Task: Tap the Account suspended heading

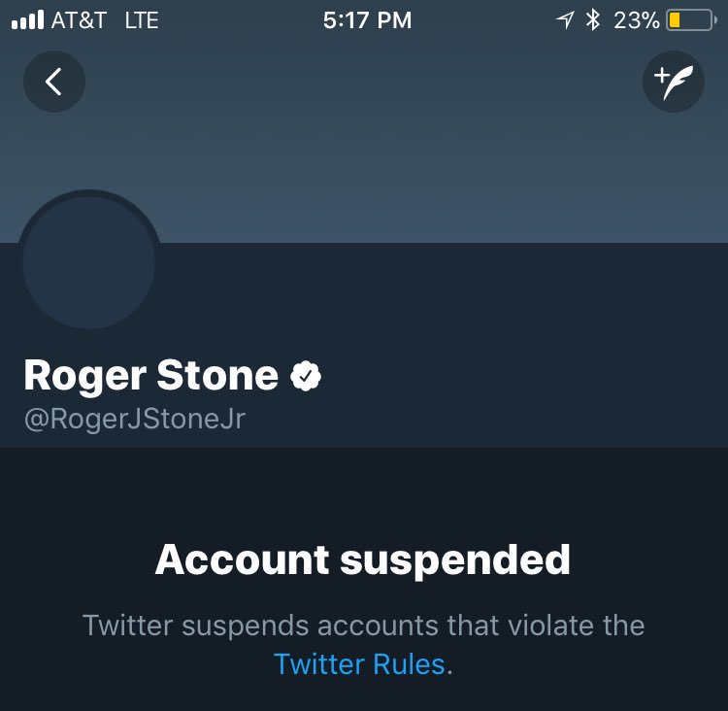Action: coord(363,560)
